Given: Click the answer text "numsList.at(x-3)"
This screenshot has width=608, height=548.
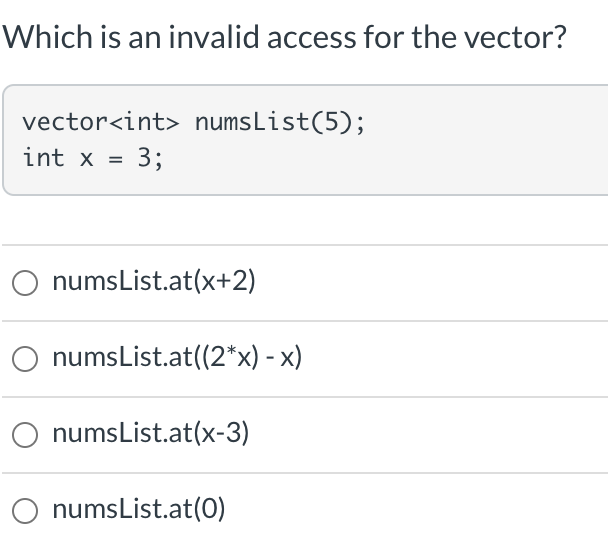Looking at the screenshot, I should tap(150, 433).
